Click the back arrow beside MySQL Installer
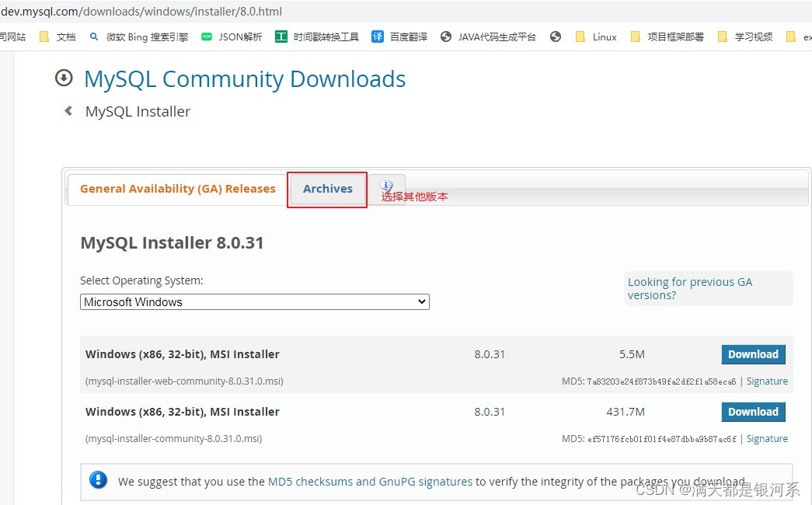The image size is (812, 505). [68, 110]
